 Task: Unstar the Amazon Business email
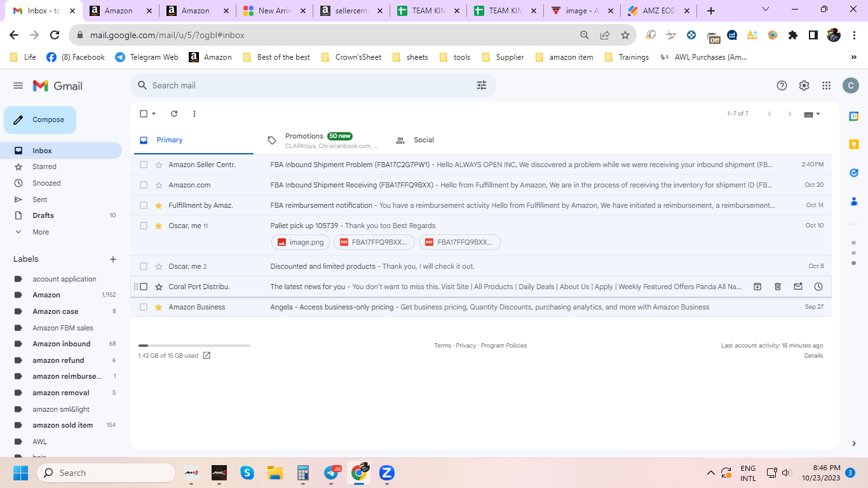coord(159,307)
